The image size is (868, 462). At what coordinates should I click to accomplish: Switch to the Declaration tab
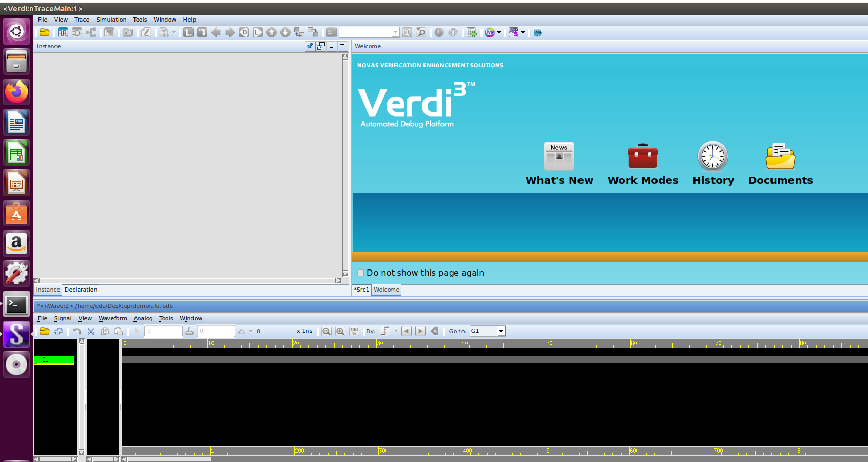[80, 290]
